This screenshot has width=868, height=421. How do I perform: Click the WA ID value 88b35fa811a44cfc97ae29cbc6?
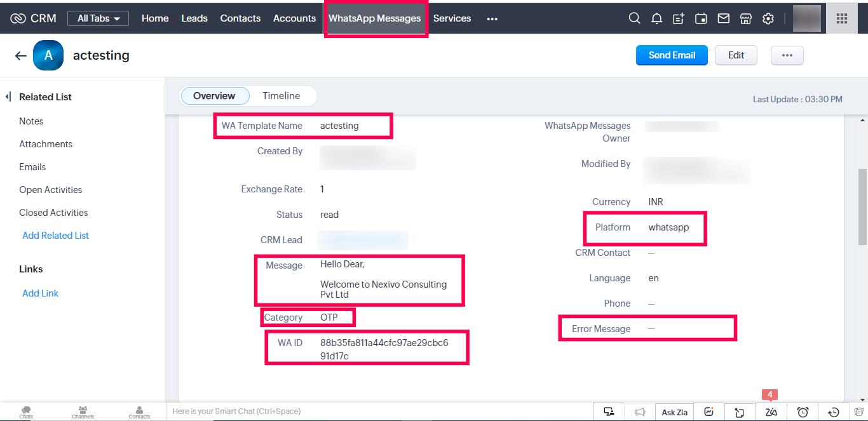384,343
